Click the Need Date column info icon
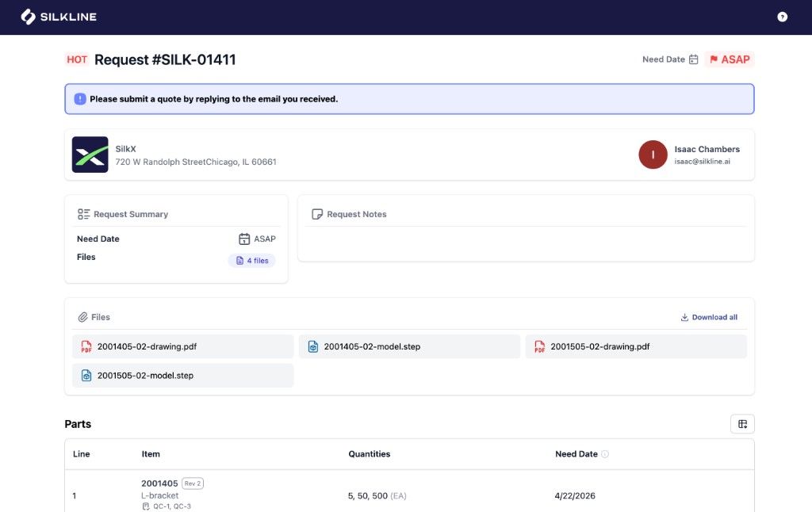 605,454
